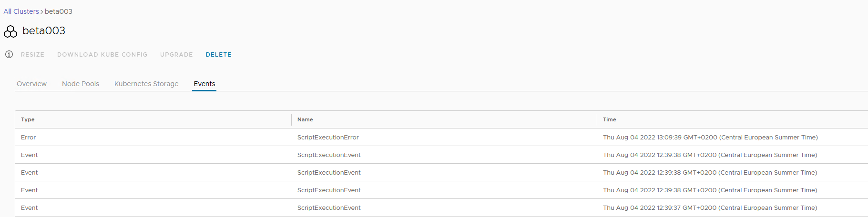
Task: Go to the Kubernetes Storage tab
Action: pyautogui.click(x=146, y=84)
